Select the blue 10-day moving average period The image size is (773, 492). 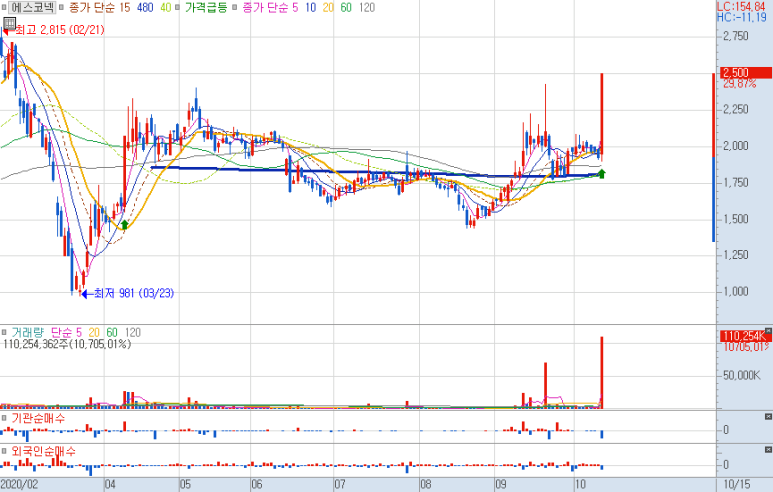pos(311,7)
